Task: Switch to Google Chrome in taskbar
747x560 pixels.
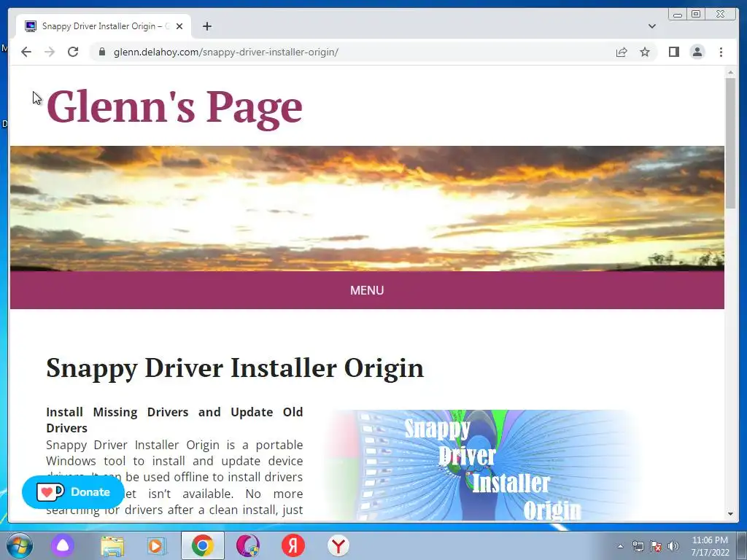Action: click(203, 545)
